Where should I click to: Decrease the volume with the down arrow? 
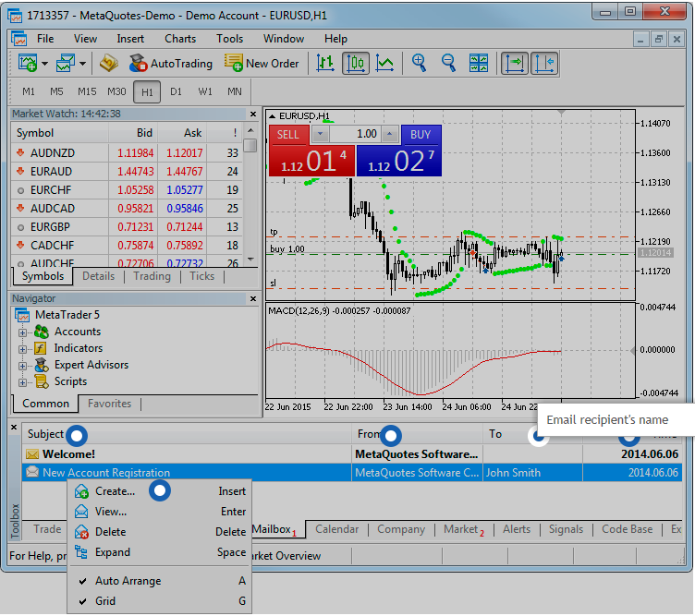click(320, 134)
